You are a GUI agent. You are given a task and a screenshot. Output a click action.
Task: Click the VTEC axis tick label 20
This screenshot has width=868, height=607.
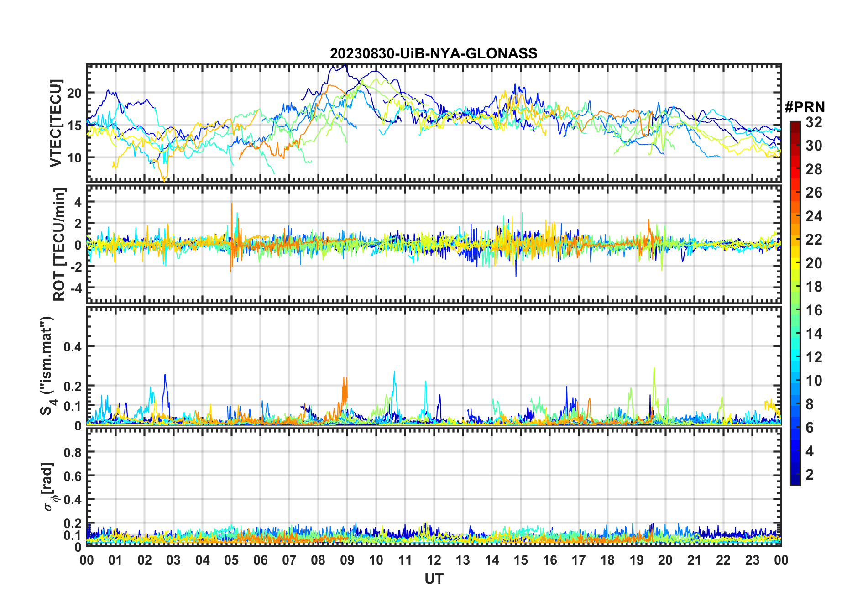coord(74,93)
